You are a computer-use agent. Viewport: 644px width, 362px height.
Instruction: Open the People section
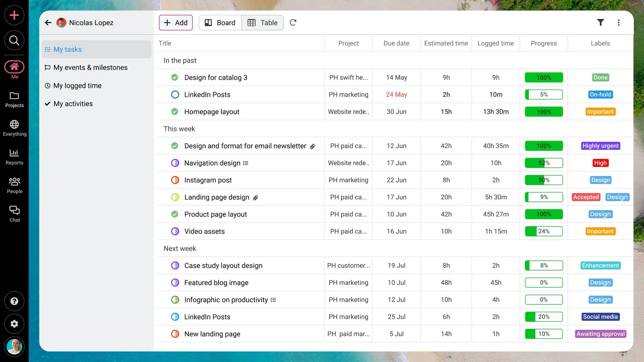click(14, 184)
